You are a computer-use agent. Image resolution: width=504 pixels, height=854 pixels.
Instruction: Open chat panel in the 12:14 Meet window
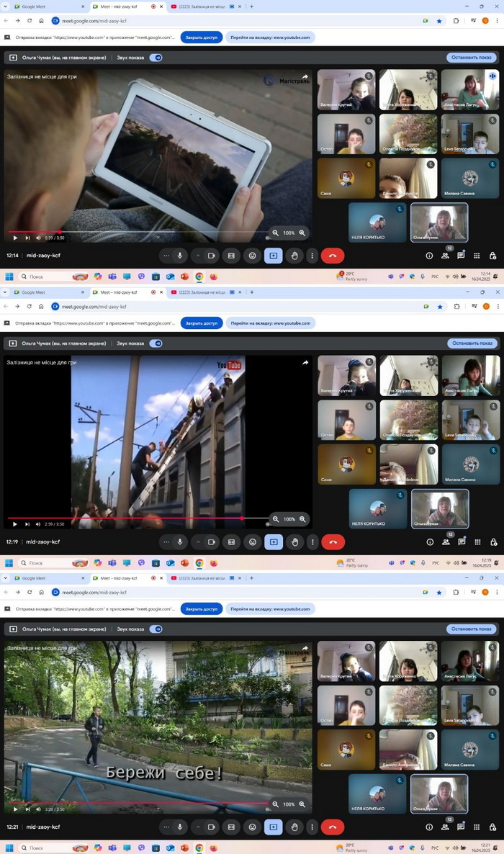pyautogui.click(x=461, y=256)
